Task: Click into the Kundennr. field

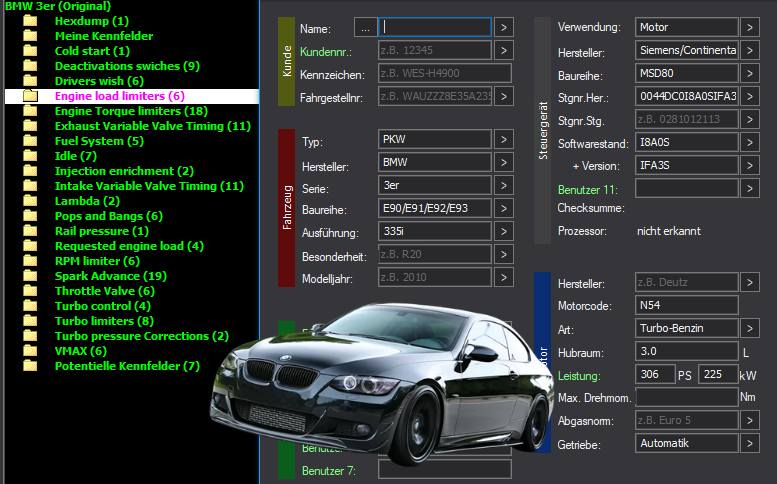Action: point(435,50)
